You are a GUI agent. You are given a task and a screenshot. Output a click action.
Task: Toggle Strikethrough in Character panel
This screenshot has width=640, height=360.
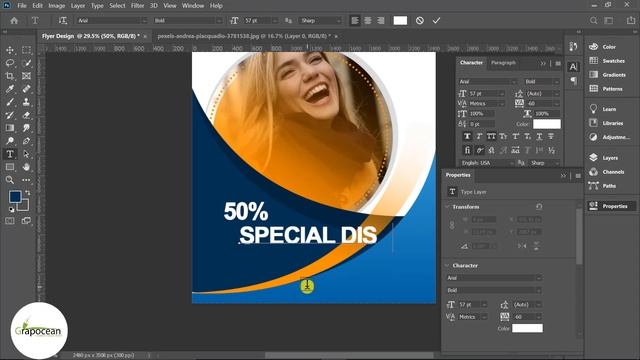click(551, 136)
